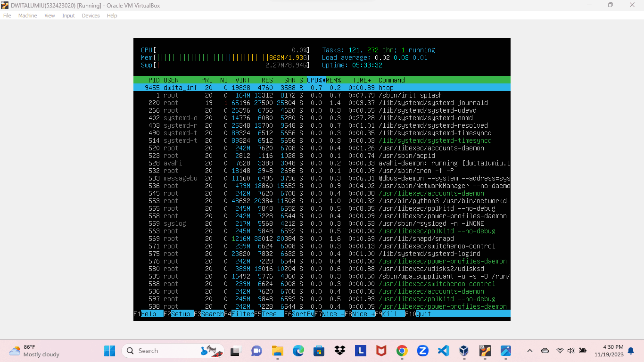This screenshot has height=362, width=644.
Task: Open Task View from the taskbar
Action: pos(235,351)
